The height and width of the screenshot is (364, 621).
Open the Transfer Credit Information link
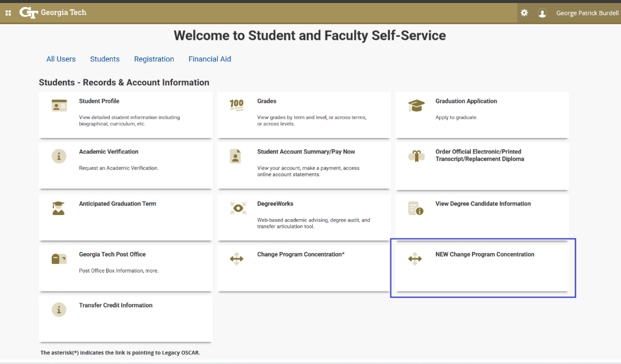point(116,305)
